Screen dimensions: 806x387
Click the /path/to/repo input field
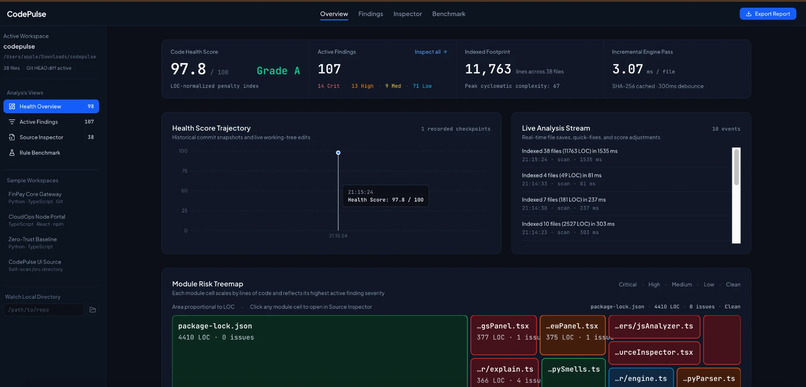pyautogui.click(x=44, y=310)
